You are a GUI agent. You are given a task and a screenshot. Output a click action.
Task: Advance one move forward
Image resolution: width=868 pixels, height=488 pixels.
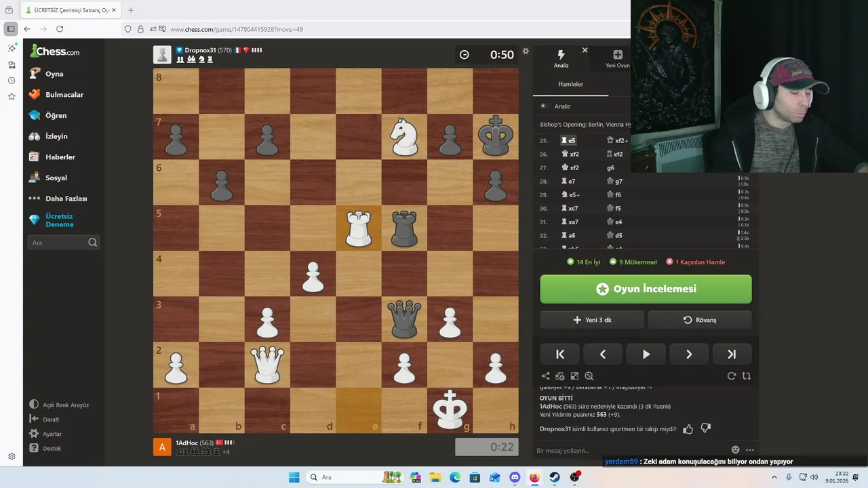click(x=688, y=354)
